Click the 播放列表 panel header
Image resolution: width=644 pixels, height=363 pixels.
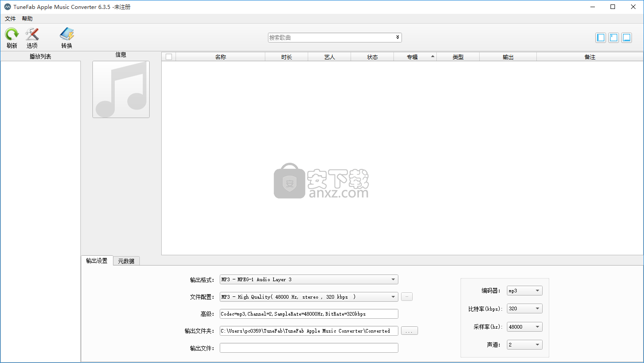point(40,56)
